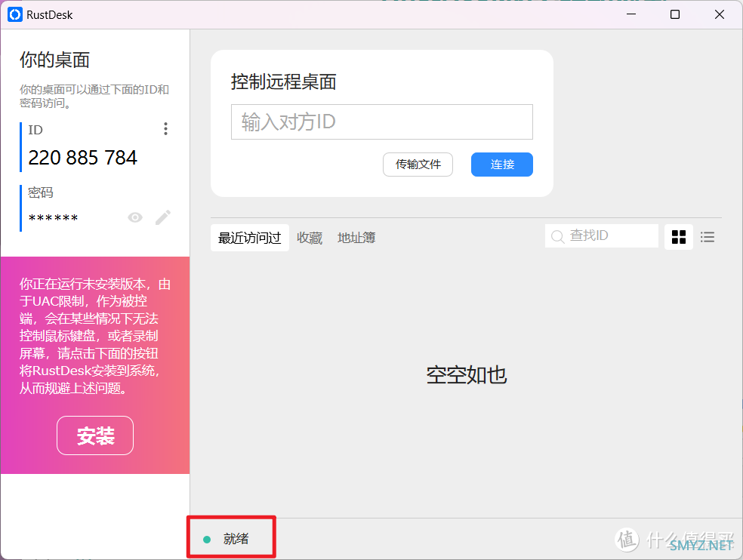Select the 最近访问过 tab
The width and height of the screenshot is (743, 560).
(x=250, y=238)
